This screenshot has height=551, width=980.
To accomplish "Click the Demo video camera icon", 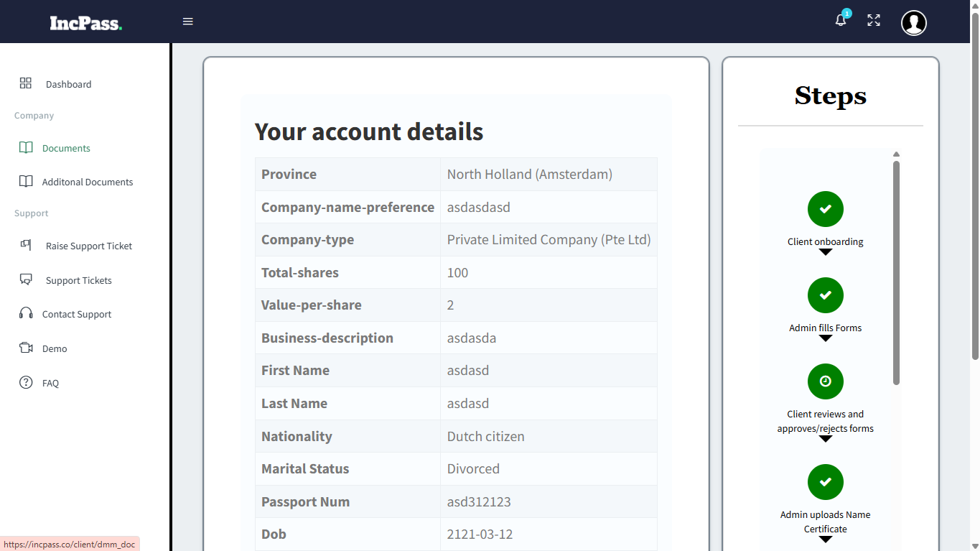I will pyautogui.click(x=26, y=348).
